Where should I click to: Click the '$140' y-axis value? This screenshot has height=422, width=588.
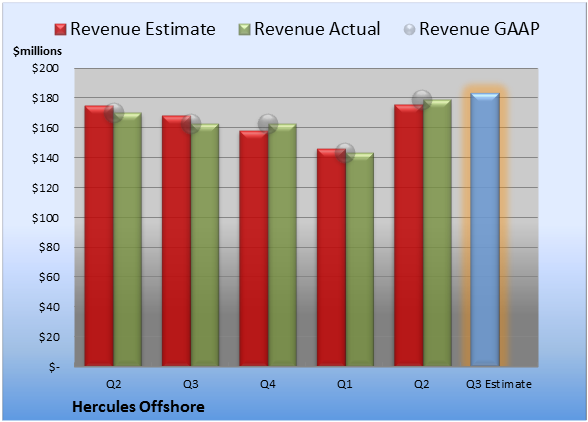coord(45,158)
